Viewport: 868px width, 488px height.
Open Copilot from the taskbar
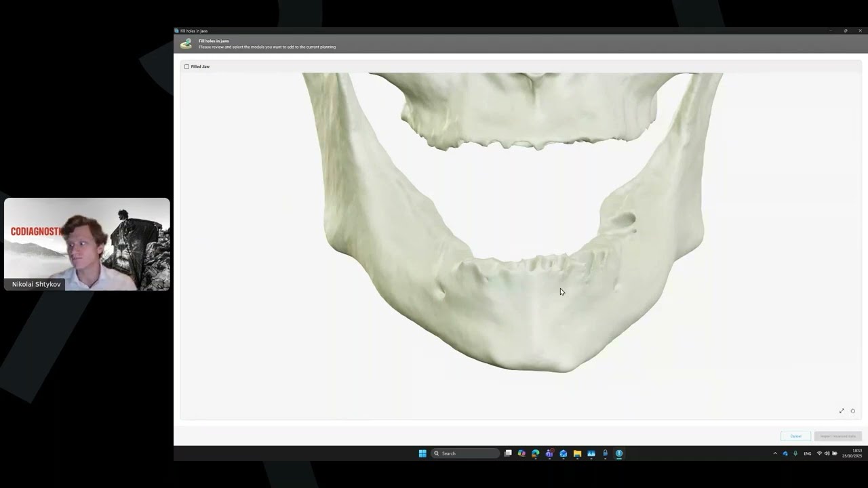click(x=521, y=453)
